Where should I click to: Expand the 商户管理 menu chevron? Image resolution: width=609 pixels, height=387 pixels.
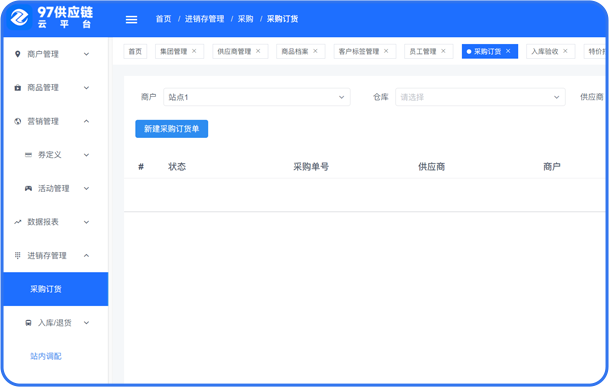point(87,54)
